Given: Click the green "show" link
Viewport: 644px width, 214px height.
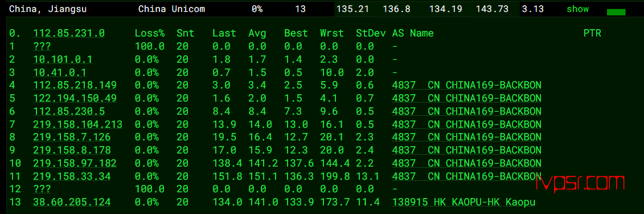Looking at the screenshot, I should (x=577, y=9).
